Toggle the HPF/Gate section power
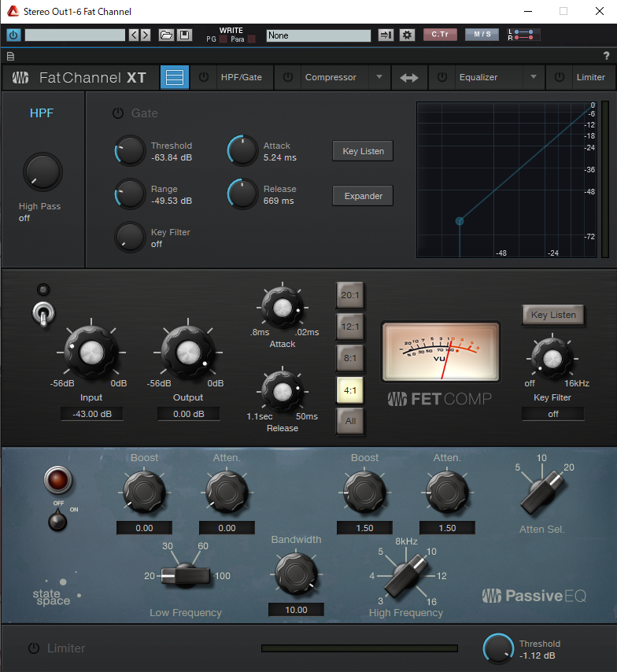Screen dimensions: 617x672 point(204,77)
